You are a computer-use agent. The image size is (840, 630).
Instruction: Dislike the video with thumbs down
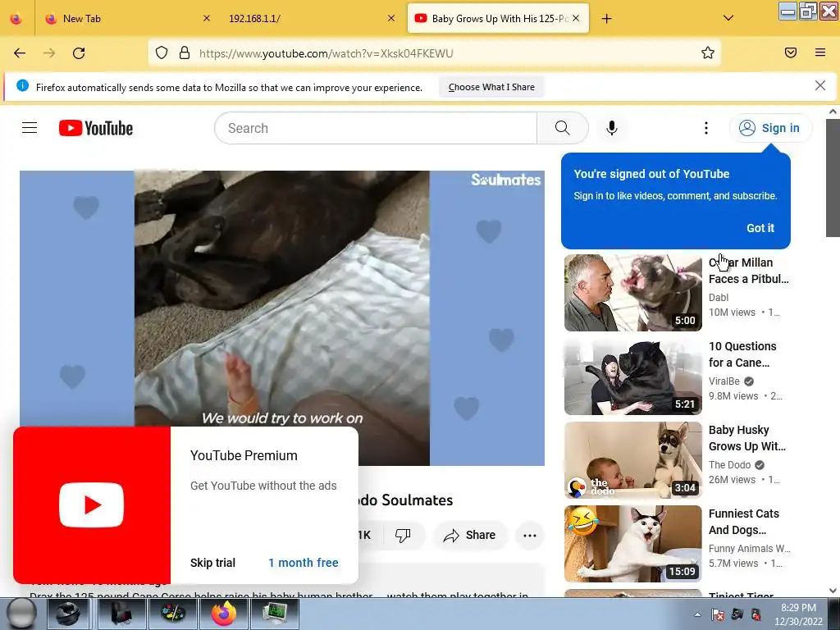(403, 535)
